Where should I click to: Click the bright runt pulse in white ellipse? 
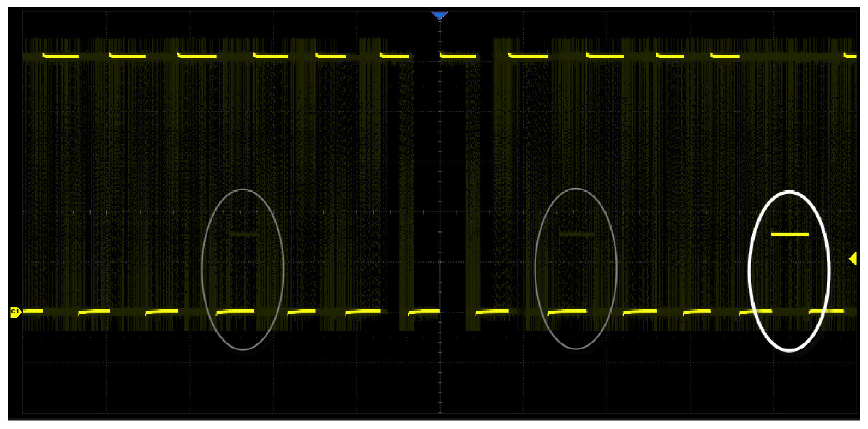(789, 234)
